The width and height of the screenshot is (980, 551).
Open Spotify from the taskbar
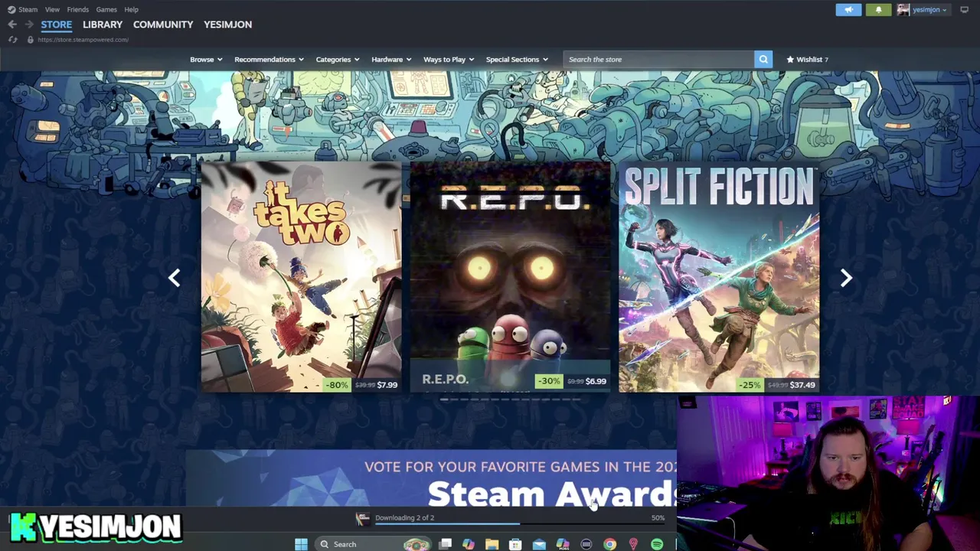pos(657,544)
